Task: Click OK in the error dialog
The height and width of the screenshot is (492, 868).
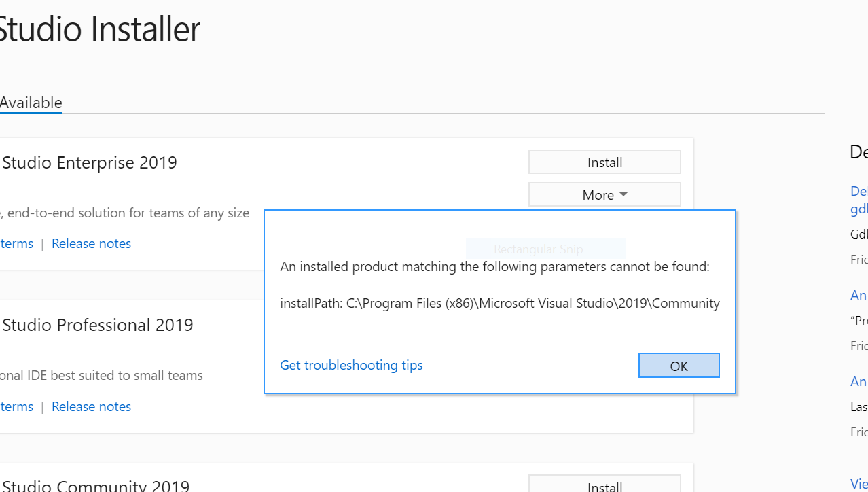Action: click(679, 366)
